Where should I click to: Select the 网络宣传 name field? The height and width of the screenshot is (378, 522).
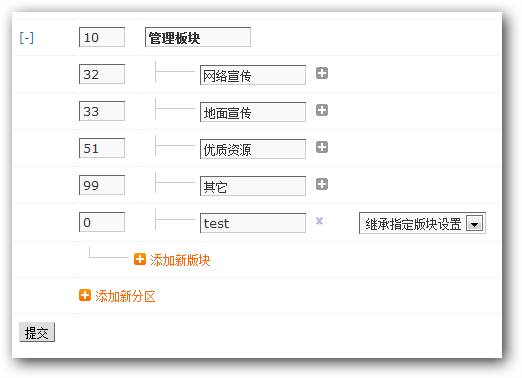[253, 75]
